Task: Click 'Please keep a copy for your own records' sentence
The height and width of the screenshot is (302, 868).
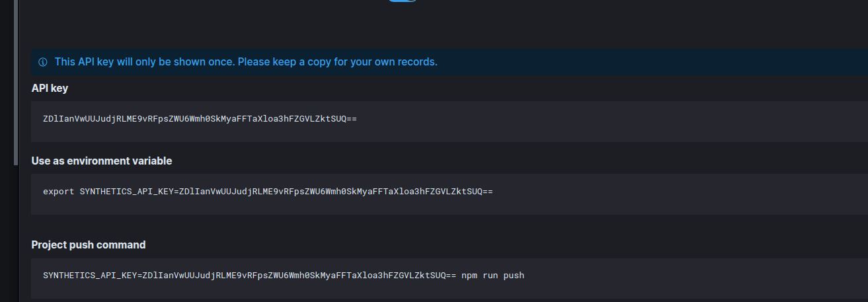Action: click(x=337, y=62)
